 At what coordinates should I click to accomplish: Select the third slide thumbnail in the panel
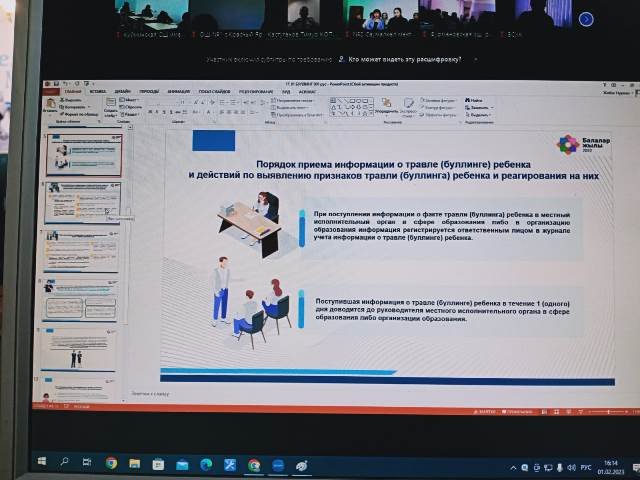[81, 251]
